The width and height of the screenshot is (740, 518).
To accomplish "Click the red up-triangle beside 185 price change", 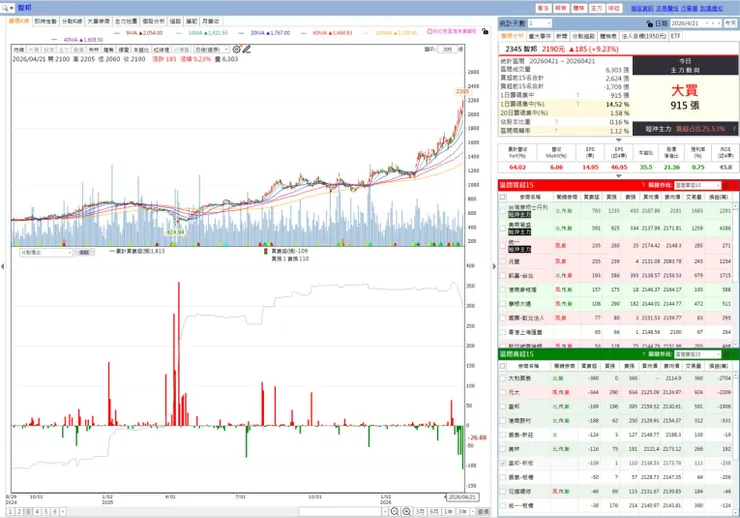I will tap(572, 49).
